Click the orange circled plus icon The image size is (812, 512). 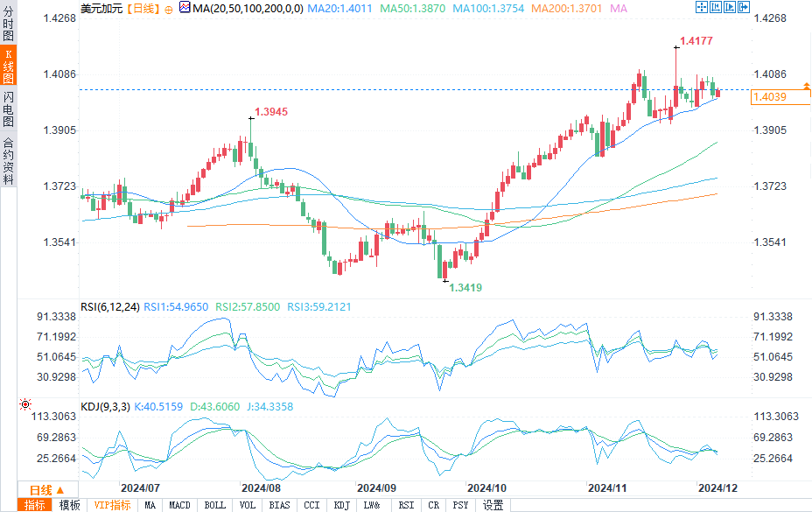coord(169,10)
